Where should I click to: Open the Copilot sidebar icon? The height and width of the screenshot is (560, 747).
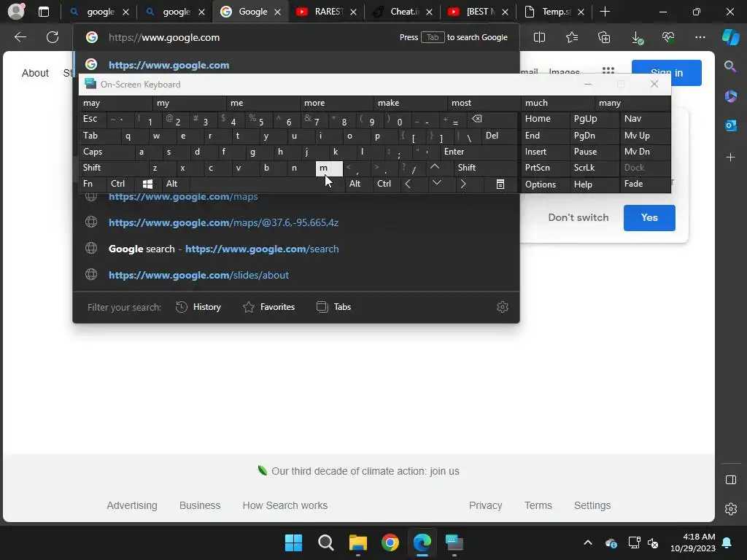(x=731, y=37)
